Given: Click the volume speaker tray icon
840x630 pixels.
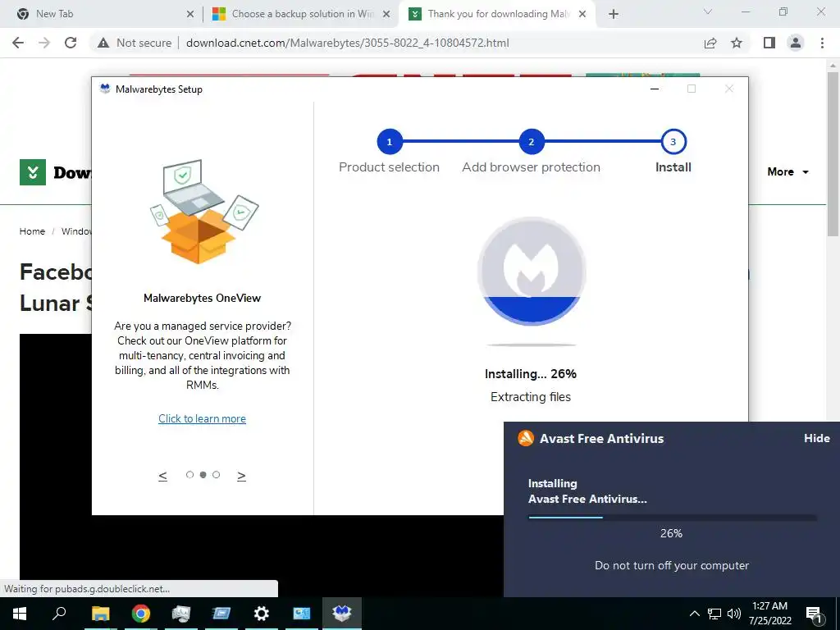Looking at the screenshot, I should pyautogui.click(x=734, y=614).
